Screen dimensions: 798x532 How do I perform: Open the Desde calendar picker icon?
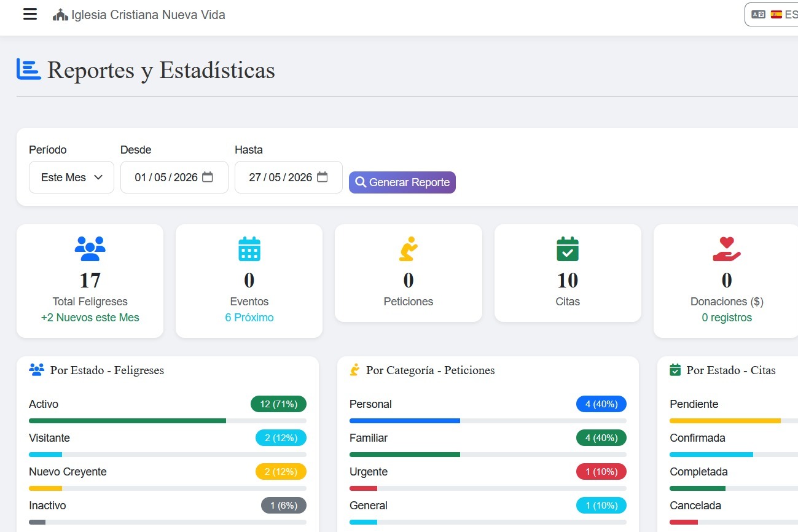click(x=208, y=177)
